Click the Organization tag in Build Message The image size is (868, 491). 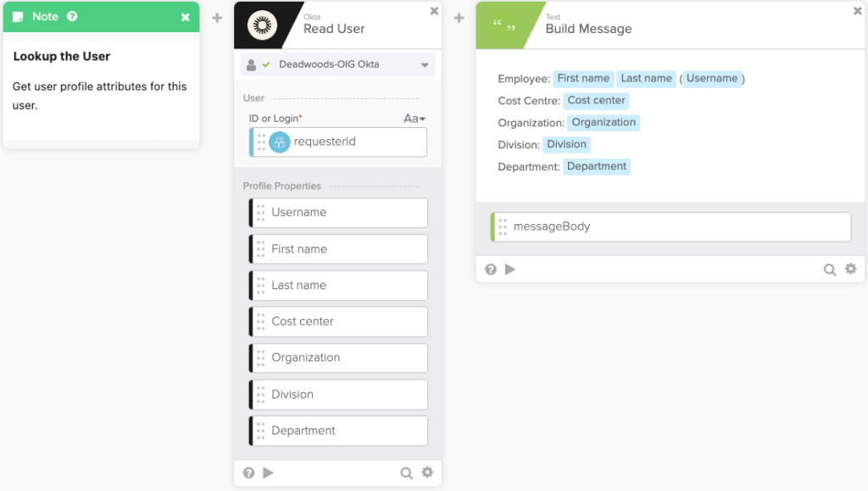(604, 123)
